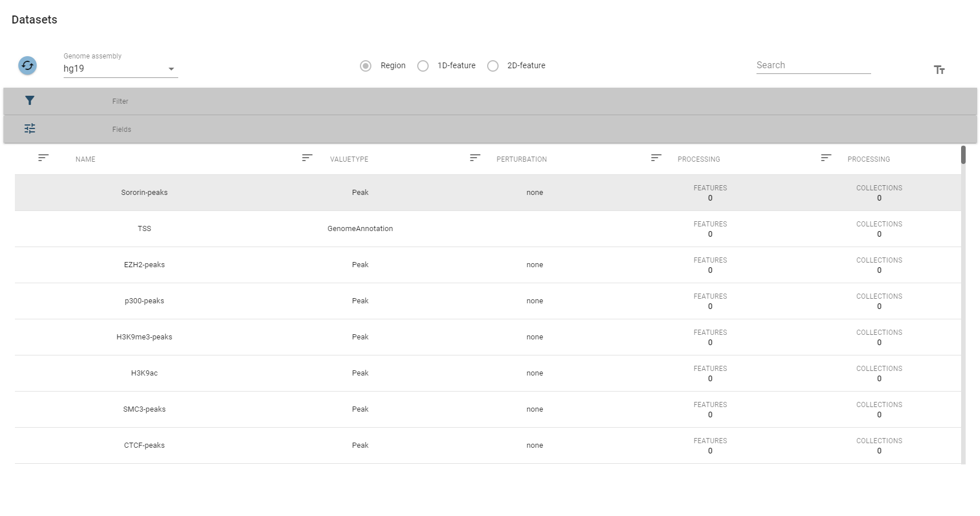980x516 pixels.
Task: Select the 1D-feature radio button
Action: click(423, 66)
